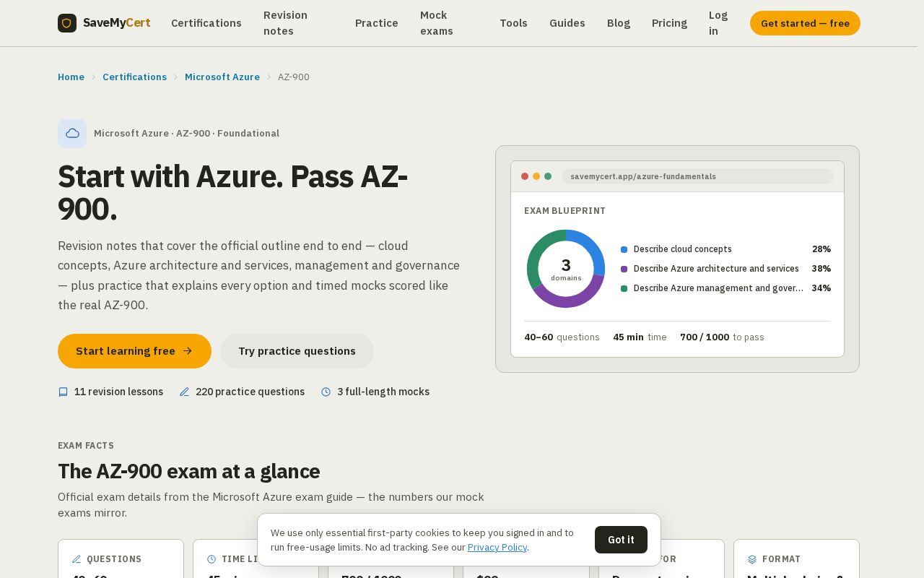This screenshot has height=578, width=924.
Task: Go to the Pricing page
Action: click(669, 23)
